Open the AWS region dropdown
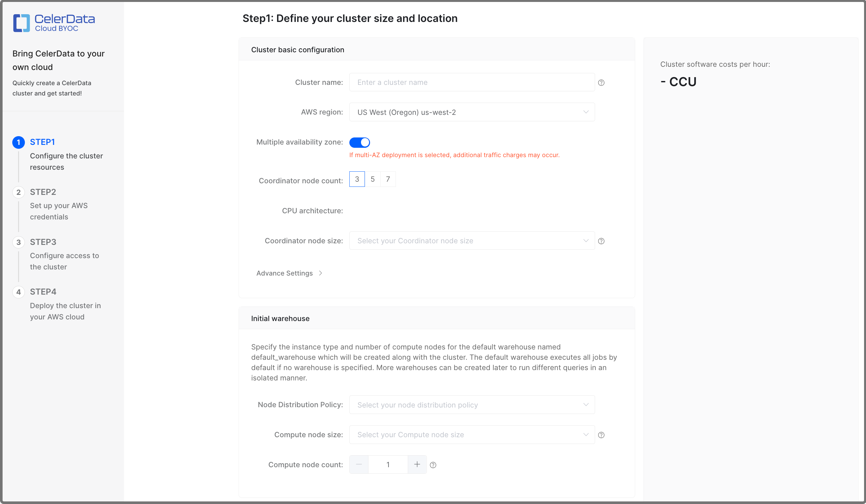The image size is (866, 504). coord(472,112)
